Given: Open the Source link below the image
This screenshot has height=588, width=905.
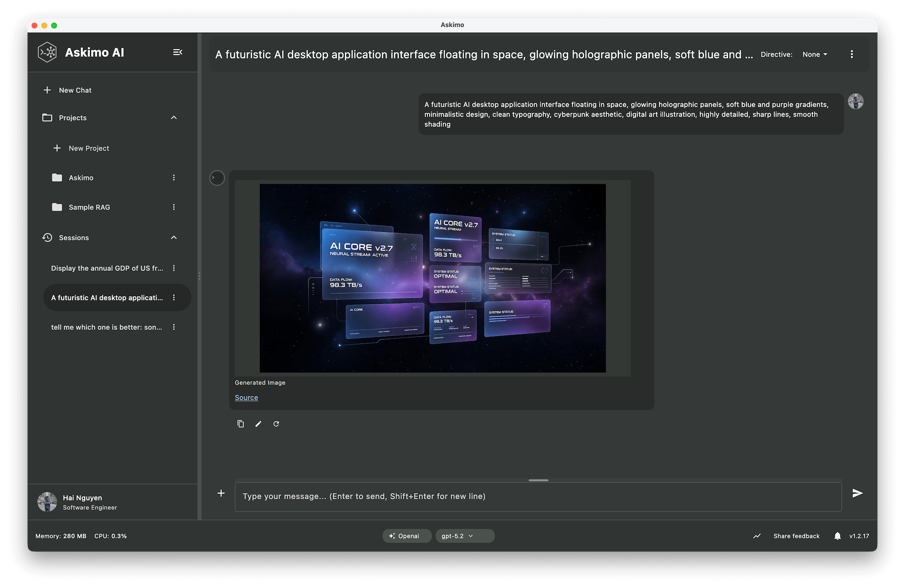Looking at the screenshot, I should click(246, 398).
